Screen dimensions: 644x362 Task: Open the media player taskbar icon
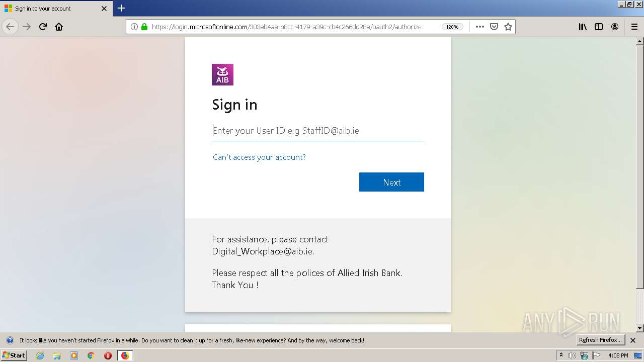[x=74, y=355]
